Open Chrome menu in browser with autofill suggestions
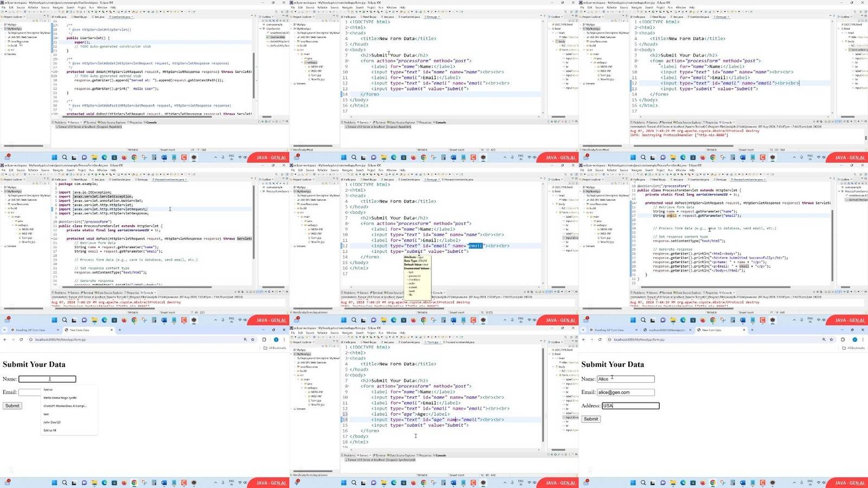Viewport: 868px width, 488px height. pos(284,339)
